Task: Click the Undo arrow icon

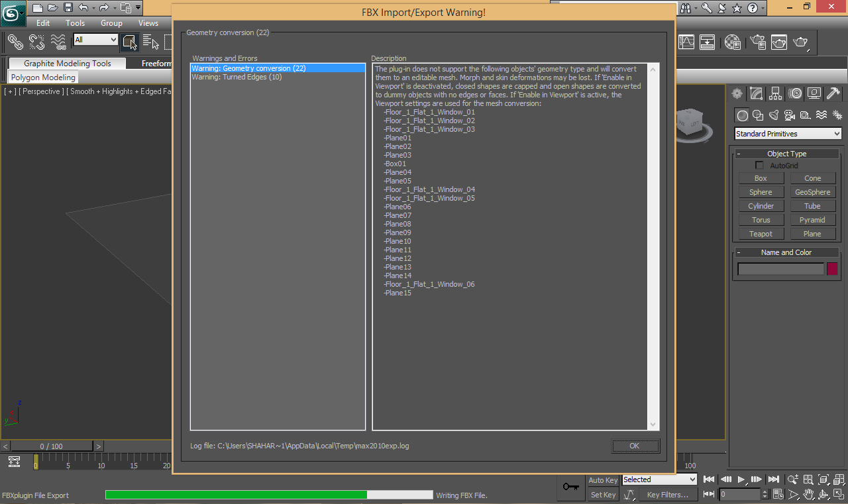Action: point(83,8)
